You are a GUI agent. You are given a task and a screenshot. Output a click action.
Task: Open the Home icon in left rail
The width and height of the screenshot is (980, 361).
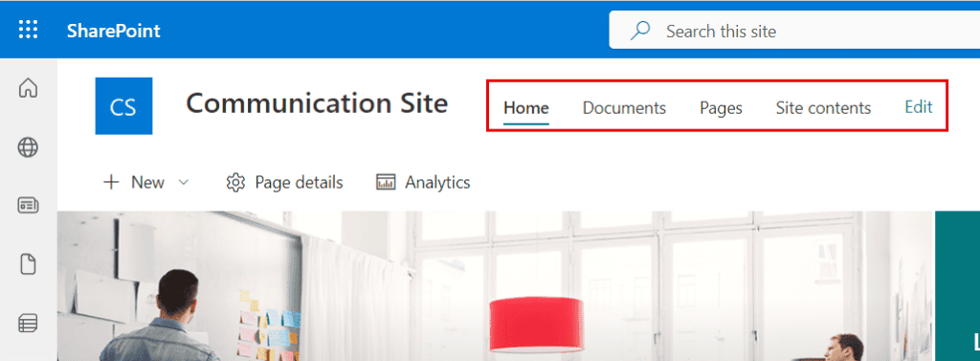click(28, 88)
